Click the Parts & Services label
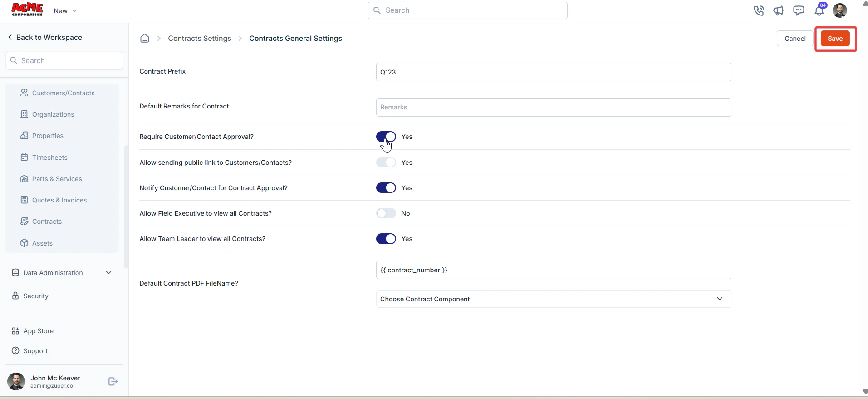 tap(57, 178)
